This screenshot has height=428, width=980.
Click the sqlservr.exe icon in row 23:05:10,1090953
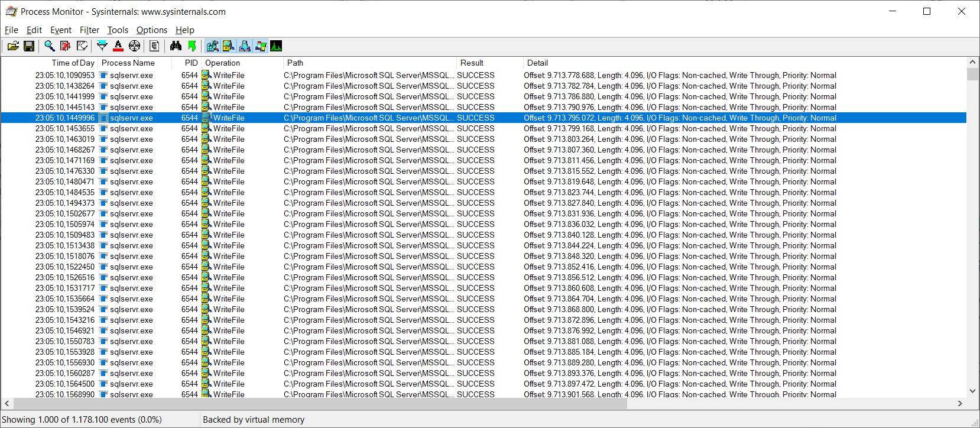coord(103,76)
